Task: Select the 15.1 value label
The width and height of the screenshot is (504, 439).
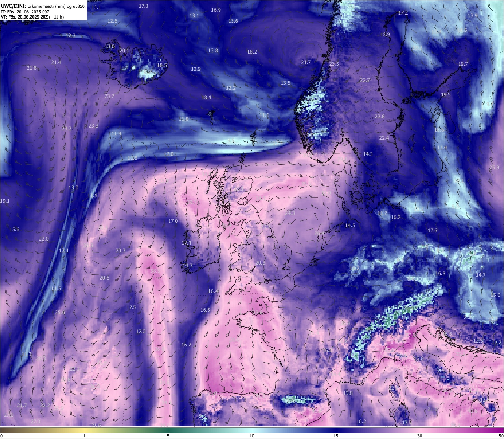Action: point(96,7)
